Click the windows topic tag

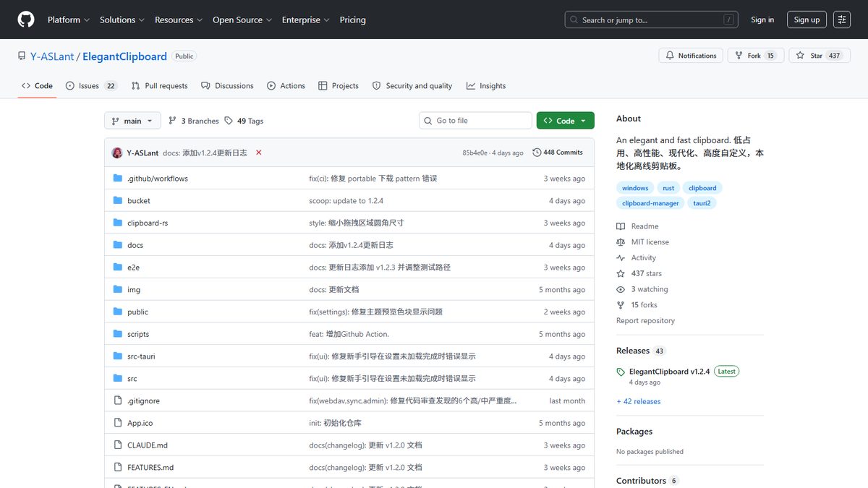click(635, 188)
